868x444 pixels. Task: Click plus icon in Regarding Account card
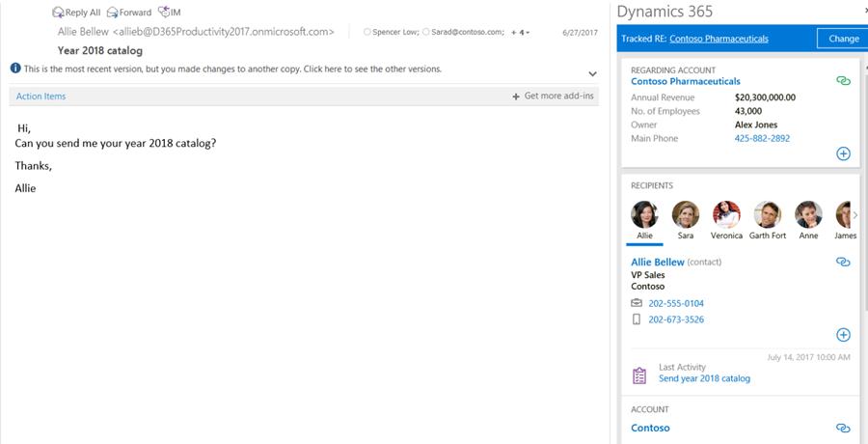click(843, 153)
